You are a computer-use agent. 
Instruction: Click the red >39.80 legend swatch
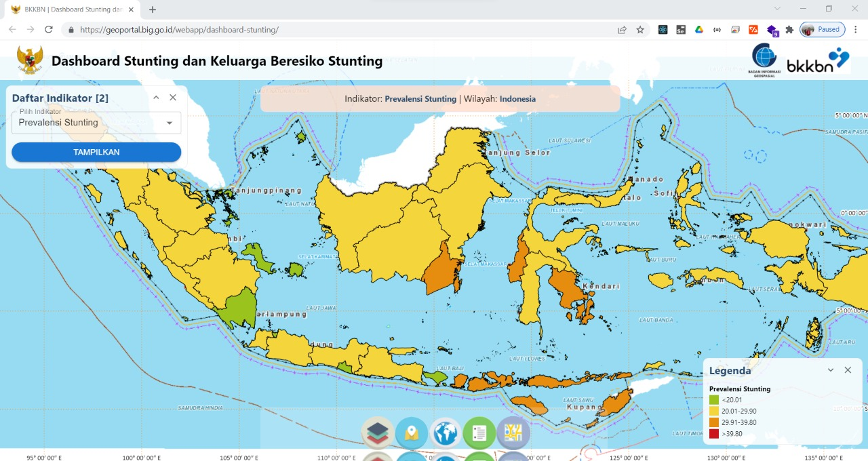pos(714,434)
